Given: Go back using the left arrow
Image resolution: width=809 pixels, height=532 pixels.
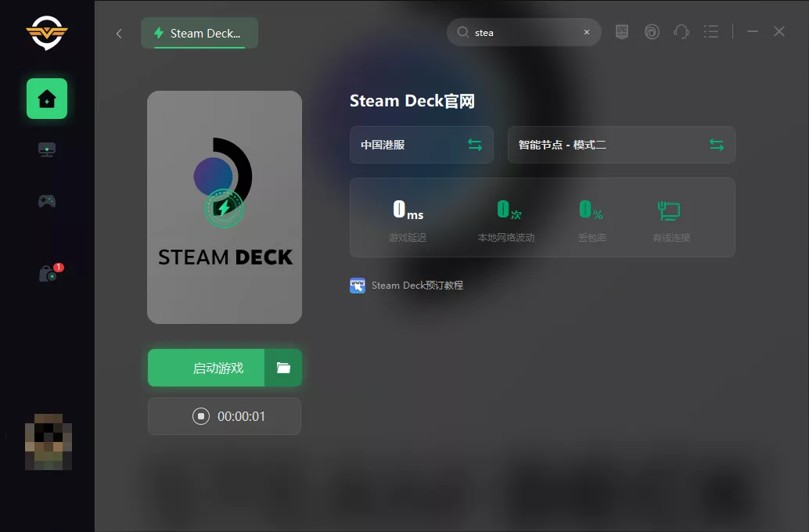Looking at the screenshot, I should (119, 34).
